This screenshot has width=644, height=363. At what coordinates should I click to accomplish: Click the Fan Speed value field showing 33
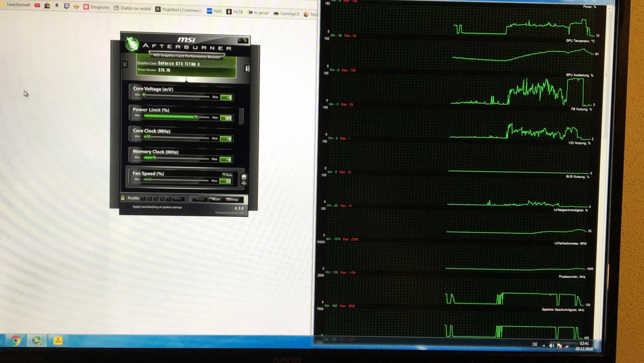226,181
